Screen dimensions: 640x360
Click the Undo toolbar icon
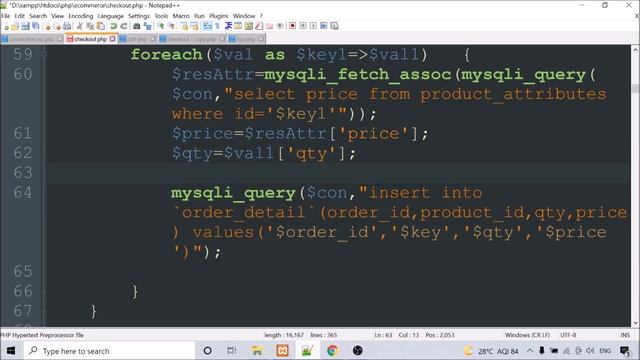pos(113,26)
